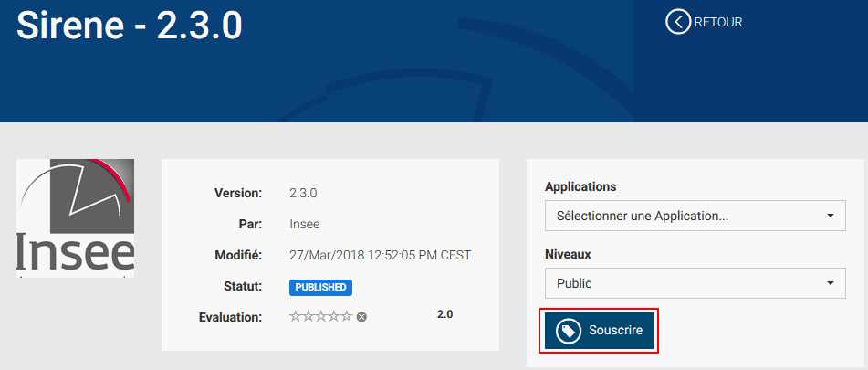Clear rating with the grey X icon

361,317
